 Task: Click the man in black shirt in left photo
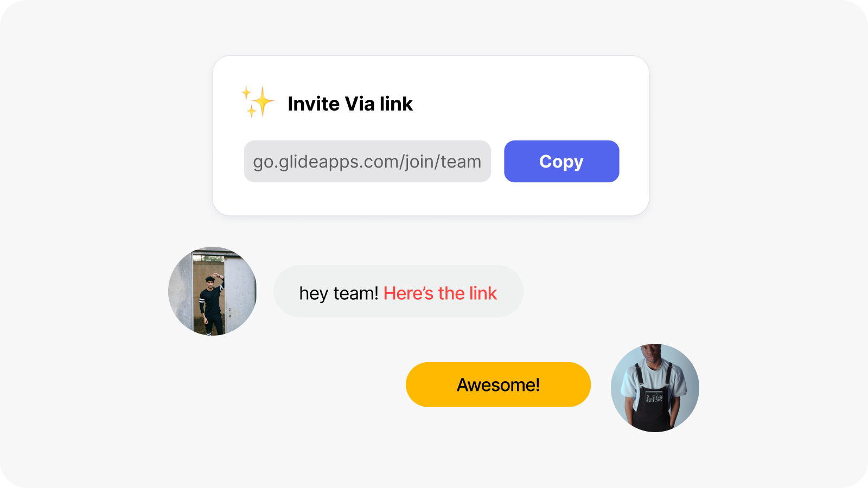[x=212, y=305]
